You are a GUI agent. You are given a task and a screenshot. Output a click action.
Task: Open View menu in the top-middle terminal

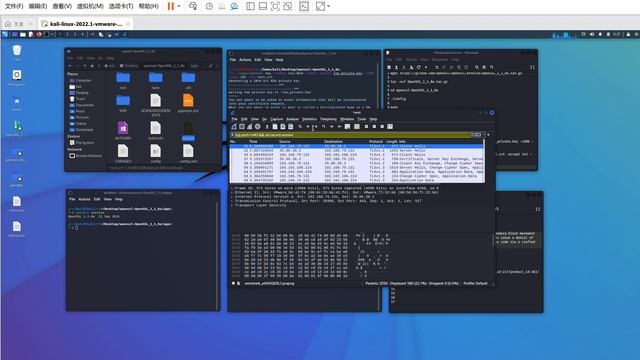pyautogui.click(x=268, y=60)
